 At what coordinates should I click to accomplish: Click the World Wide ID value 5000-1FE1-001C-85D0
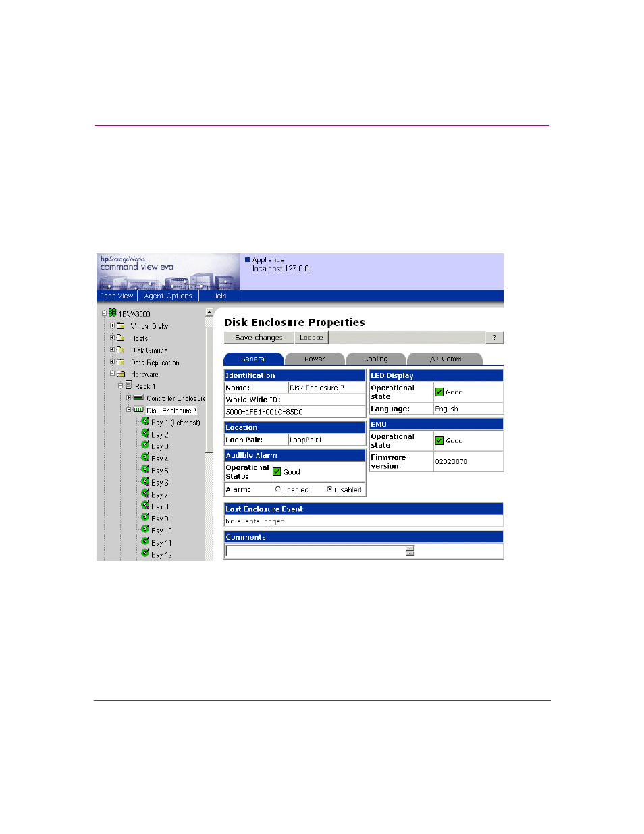[x=265, y=411]
